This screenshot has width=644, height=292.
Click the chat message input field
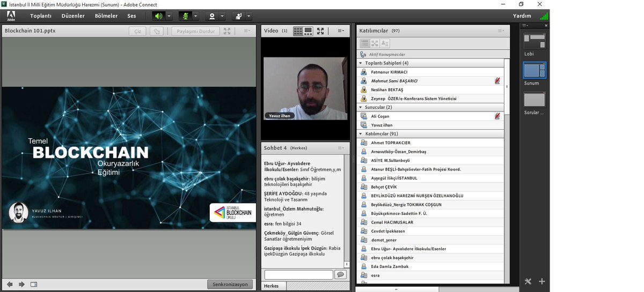pos(298,274)
